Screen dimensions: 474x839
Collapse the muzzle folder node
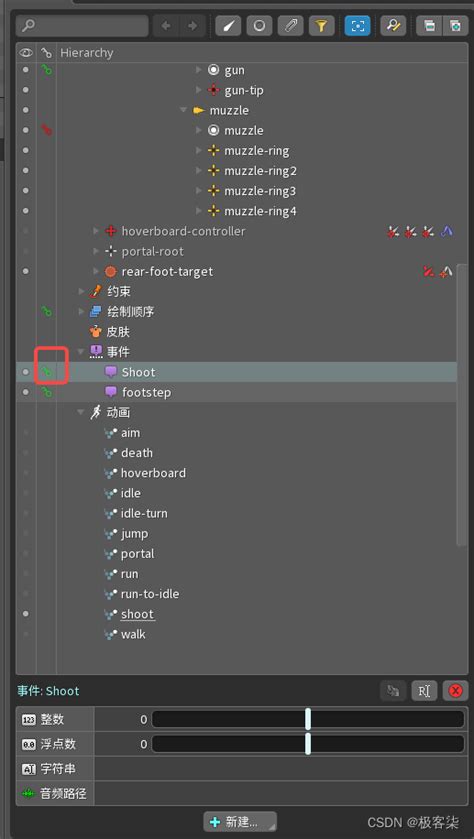[184, 110]
